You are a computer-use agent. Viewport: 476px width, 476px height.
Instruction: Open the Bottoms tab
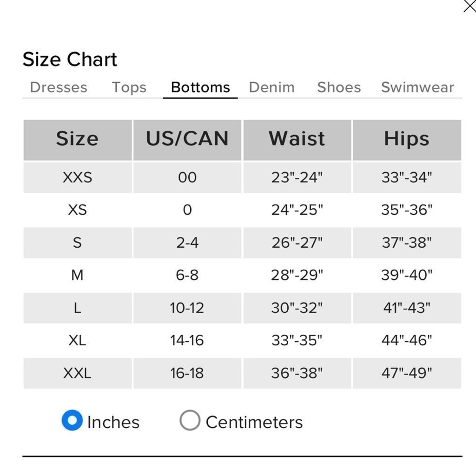coord(200,87)
